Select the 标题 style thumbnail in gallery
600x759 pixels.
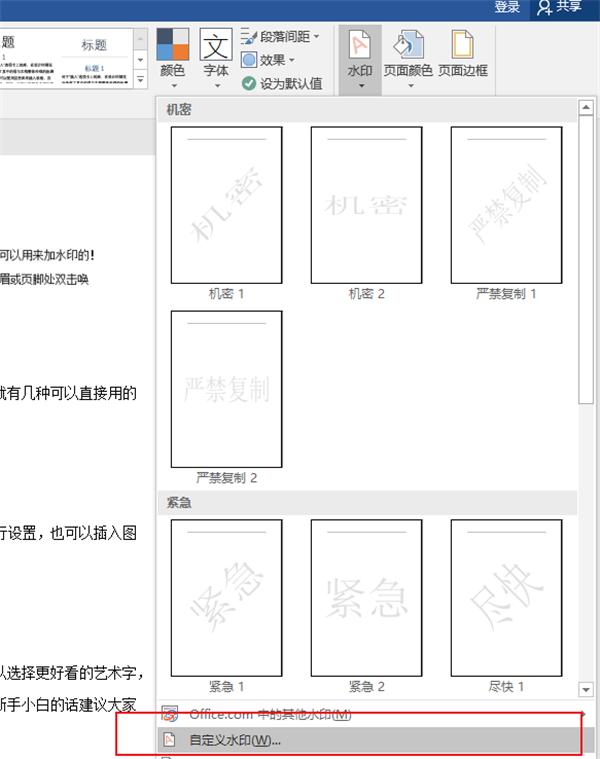(94, 58)
